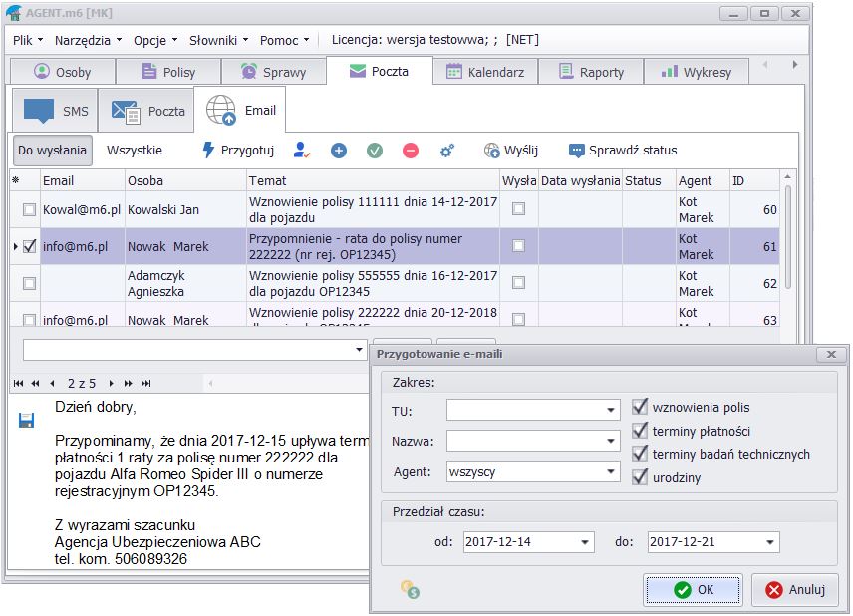Click the horizontal scroll left arrow beside navigator
Viewport: 853px width, 616px height.
click(210, 383)
